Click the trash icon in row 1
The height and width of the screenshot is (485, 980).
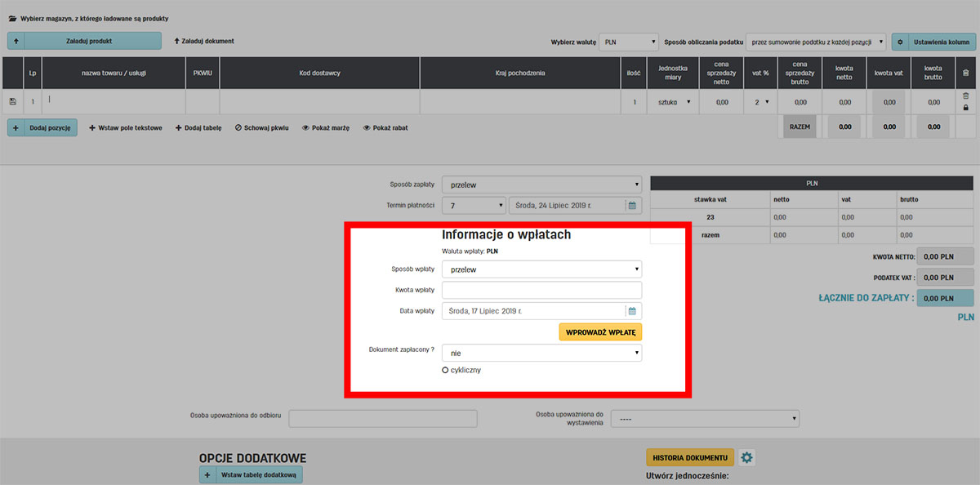[966, 96]
